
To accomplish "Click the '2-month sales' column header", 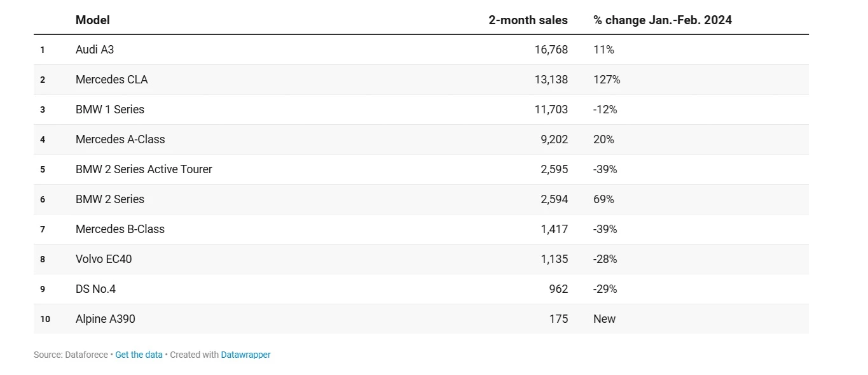I will click(x=528, y=20).
